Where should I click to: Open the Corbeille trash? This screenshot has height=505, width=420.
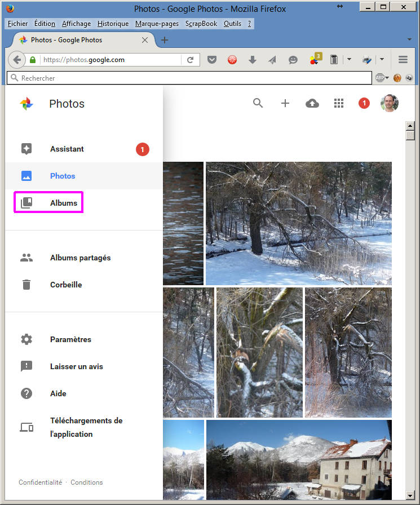(84, 285)
